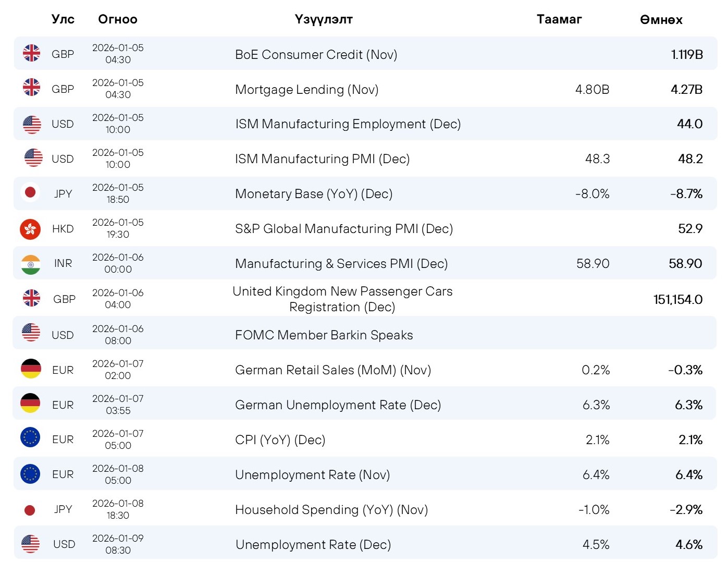
Task: Open the Mortgage Lending (Nov) indicator
Action: [306, 90]
